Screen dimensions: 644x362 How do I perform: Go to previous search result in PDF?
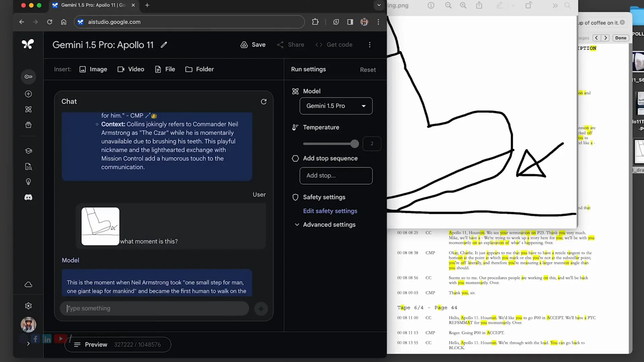pos(597,38)
